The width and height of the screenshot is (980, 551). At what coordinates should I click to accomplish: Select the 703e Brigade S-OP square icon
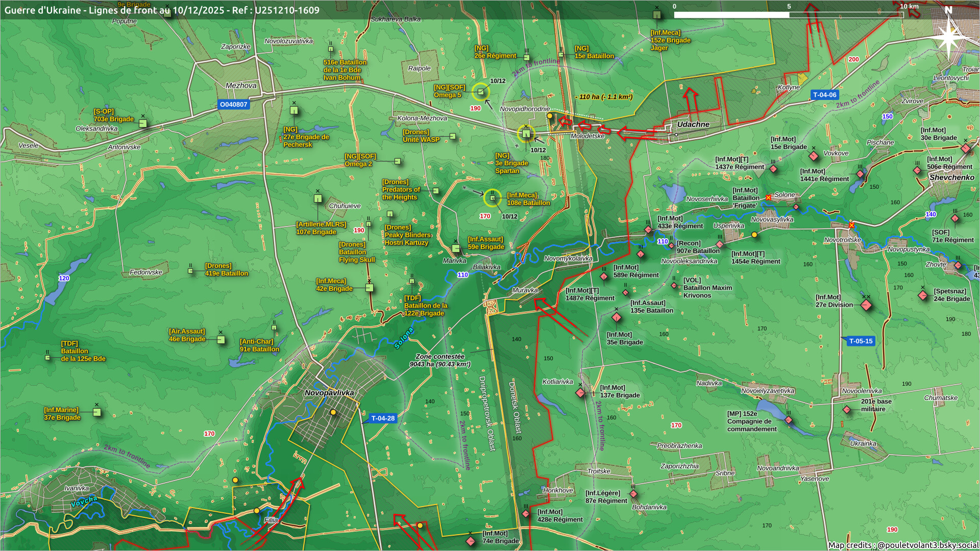click(x=143, y=123)
